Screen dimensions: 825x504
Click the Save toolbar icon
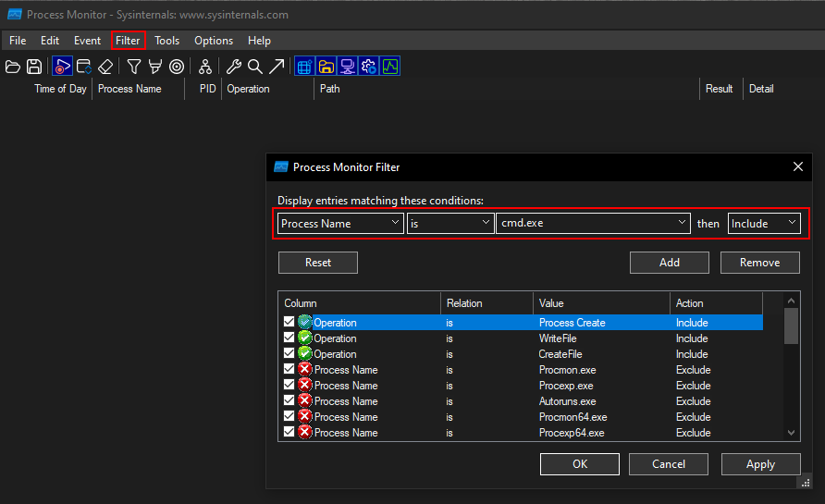pyautogui.click(x=34, y=67)
